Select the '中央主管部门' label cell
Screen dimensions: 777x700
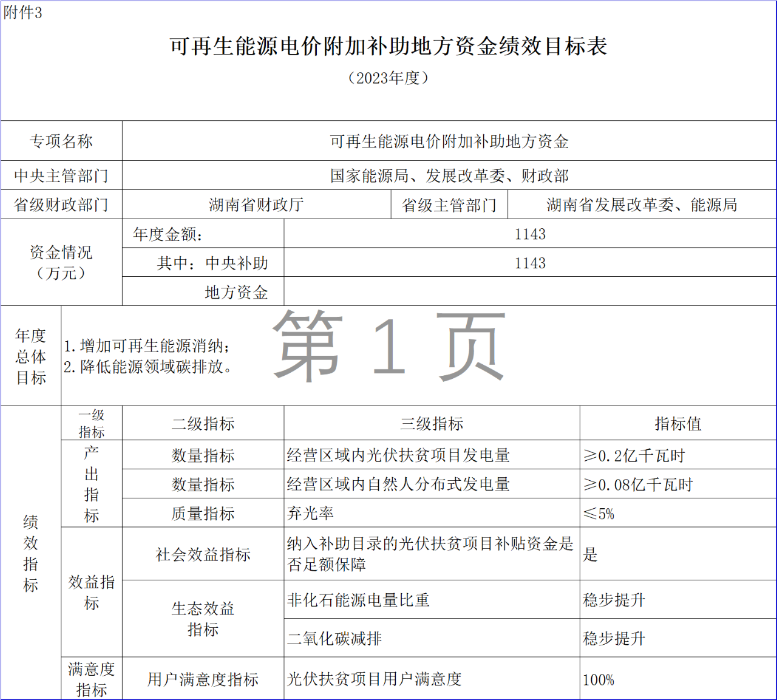pos(61,175)
